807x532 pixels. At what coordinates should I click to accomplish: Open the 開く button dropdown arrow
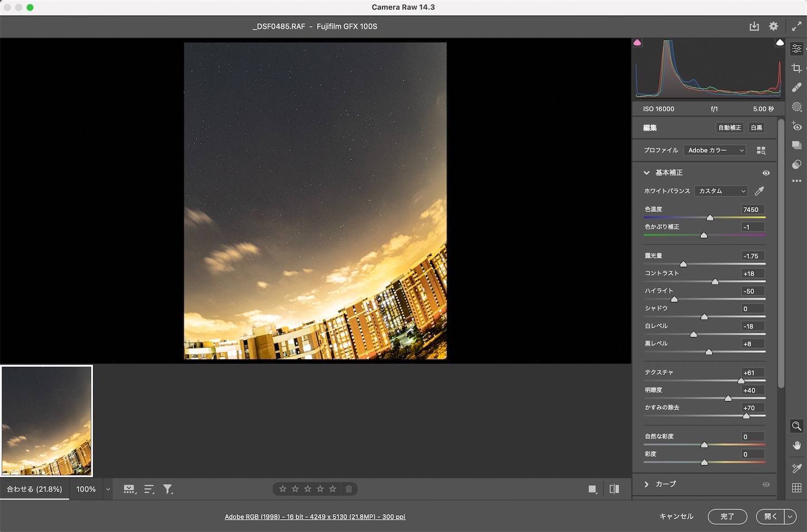coord(790,516)
